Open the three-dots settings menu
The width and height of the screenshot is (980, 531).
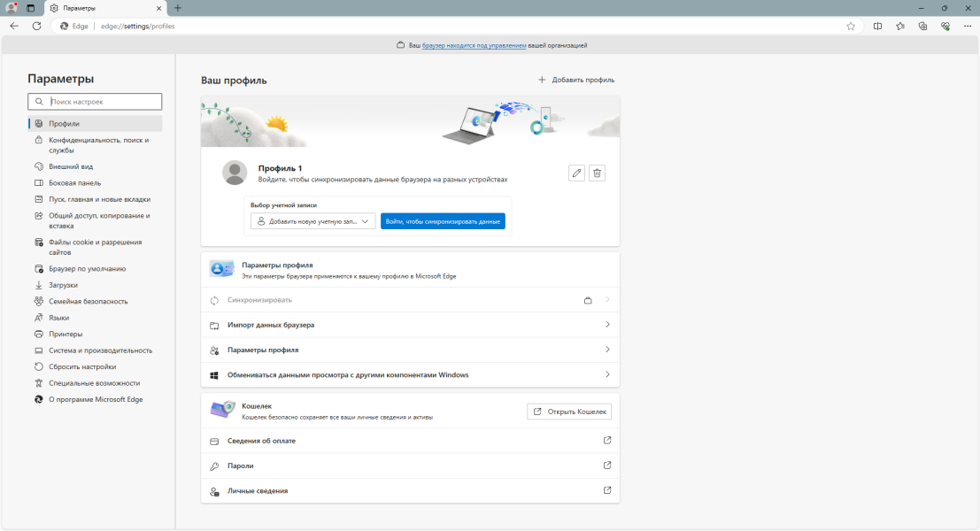(968, 27)
